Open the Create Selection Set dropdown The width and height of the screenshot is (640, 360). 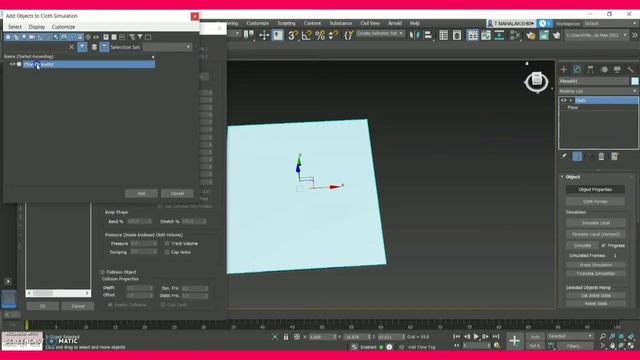(x=380, y=33)
